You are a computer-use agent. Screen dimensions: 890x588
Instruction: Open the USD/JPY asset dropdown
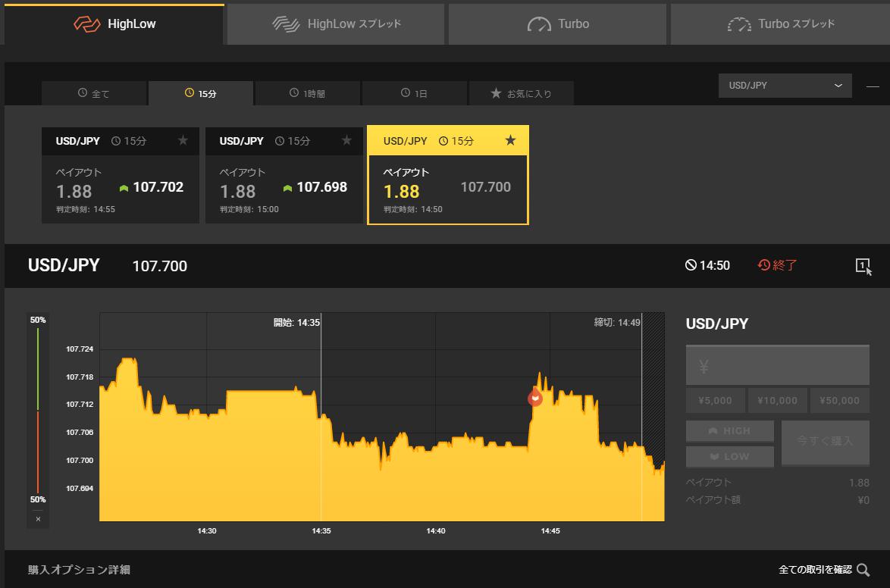pos(785,85)
